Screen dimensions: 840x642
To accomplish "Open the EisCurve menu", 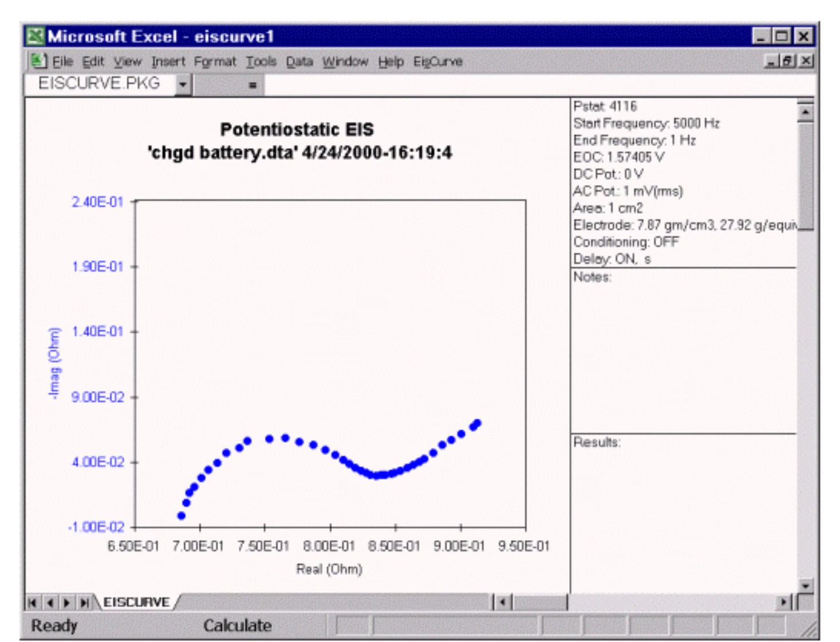I will [x=438, y=61].
